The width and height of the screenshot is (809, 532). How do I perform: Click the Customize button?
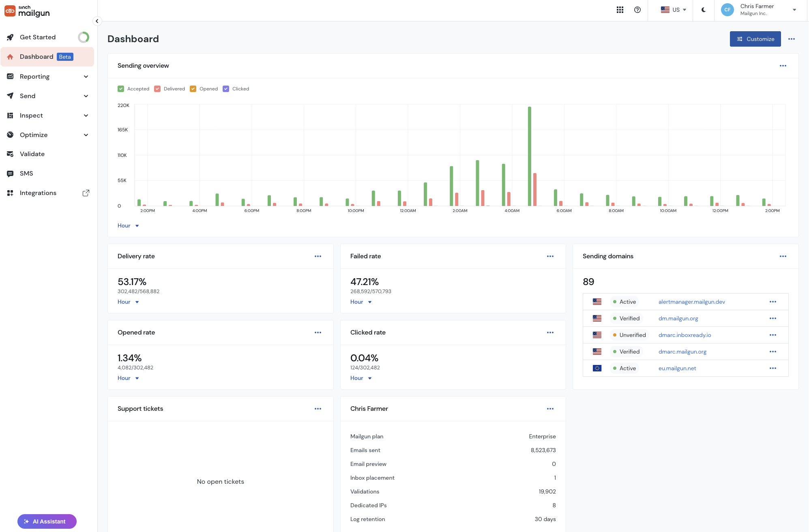(755, 39)
